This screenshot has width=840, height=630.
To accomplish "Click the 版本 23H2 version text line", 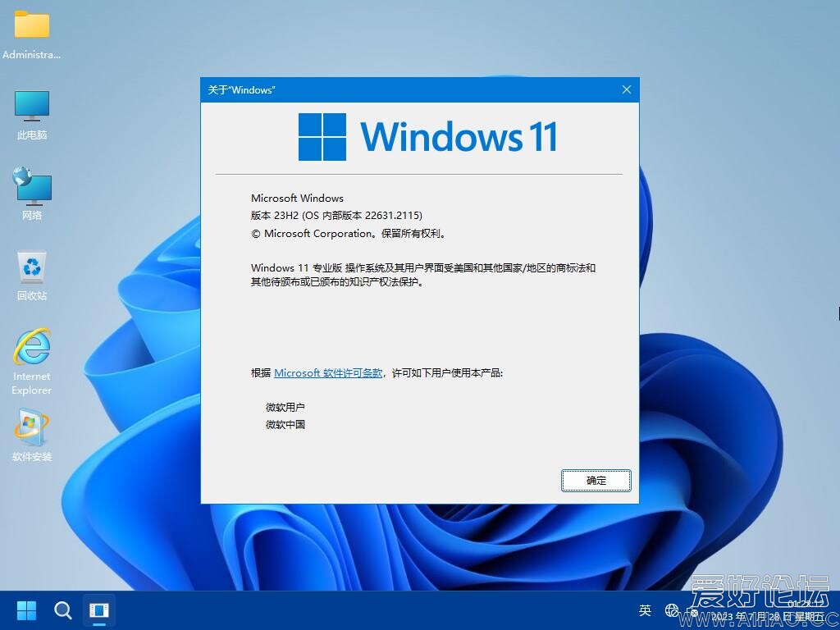I will point(336,216).
